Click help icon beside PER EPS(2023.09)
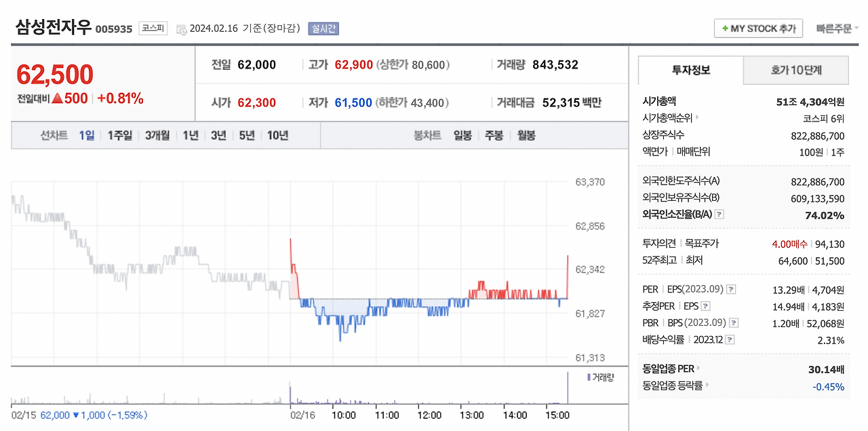 pos(731,289)
